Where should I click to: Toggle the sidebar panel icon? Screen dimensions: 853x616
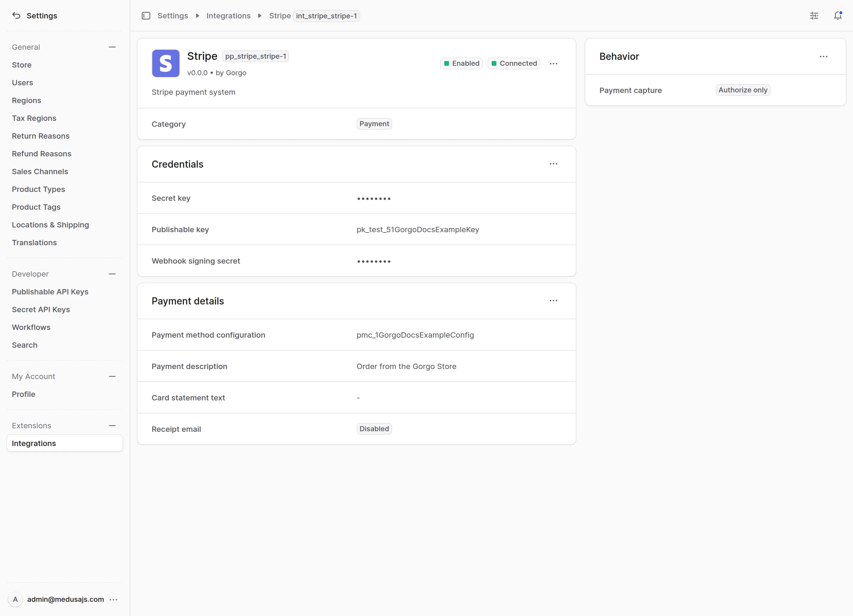click(146, 16)
